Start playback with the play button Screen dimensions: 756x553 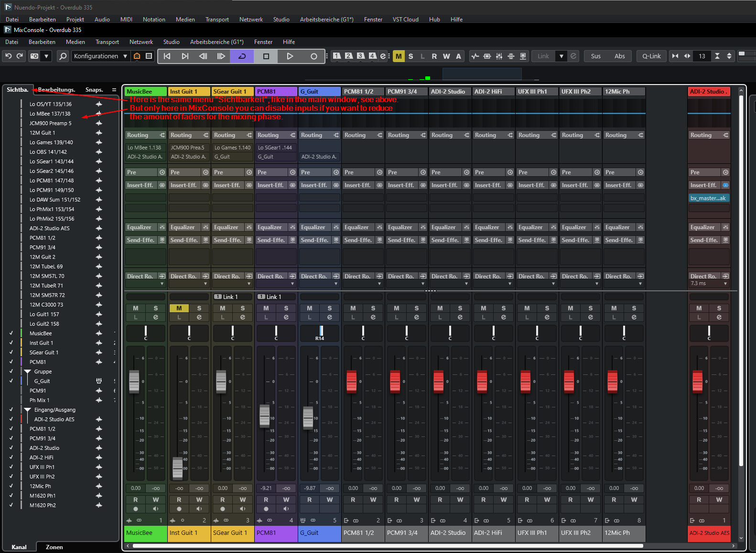(290, 56)
